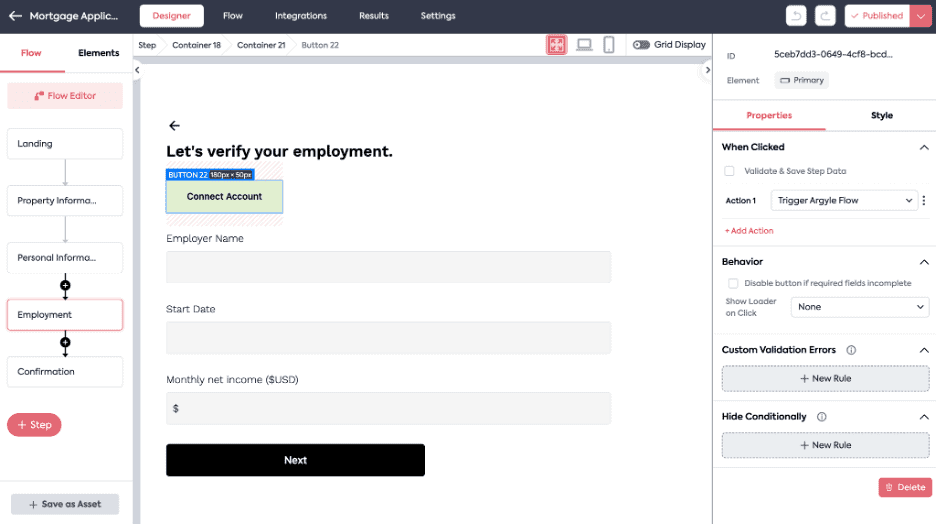The width and height of the screenshot is (936, 524).
Task: Click the heading Let's verify your employment
Action: 279,152
